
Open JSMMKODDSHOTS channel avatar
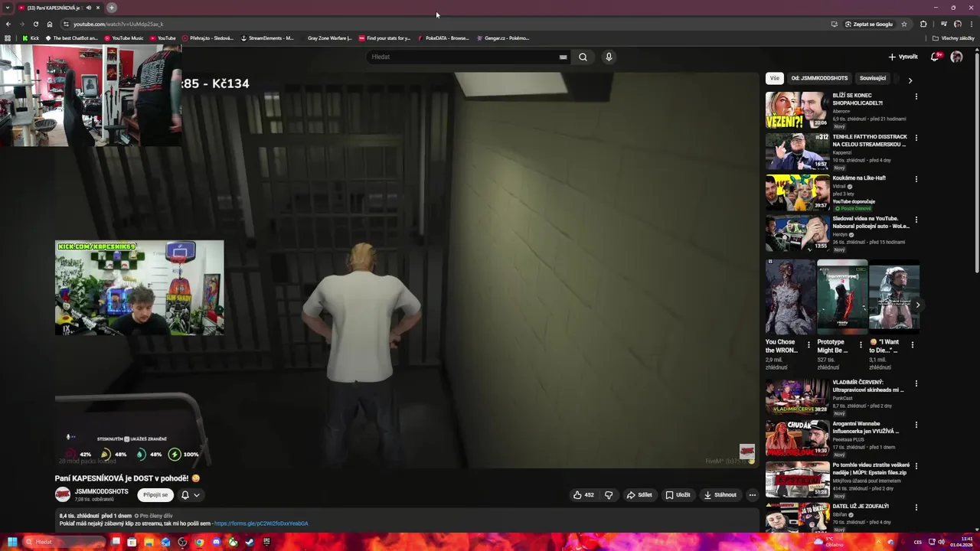tap(63, 494)
